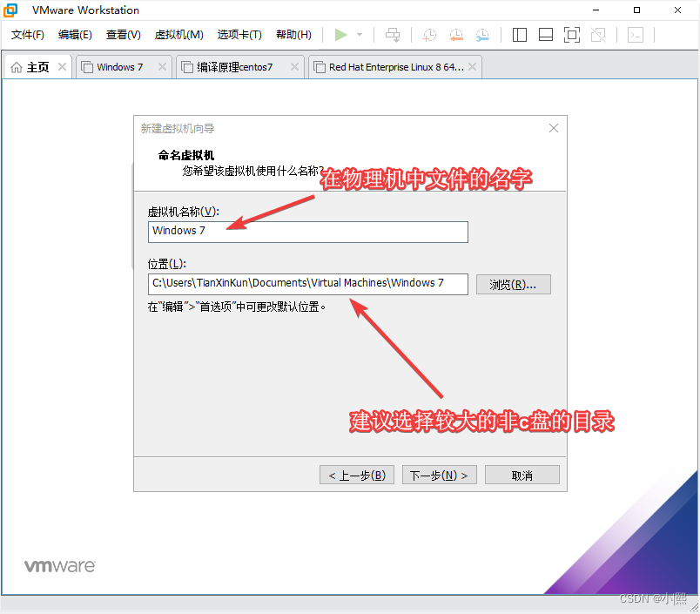This screenshot has height=614, width=700.
Task: Close the 主页 tab
Action: tap(62, 67)
